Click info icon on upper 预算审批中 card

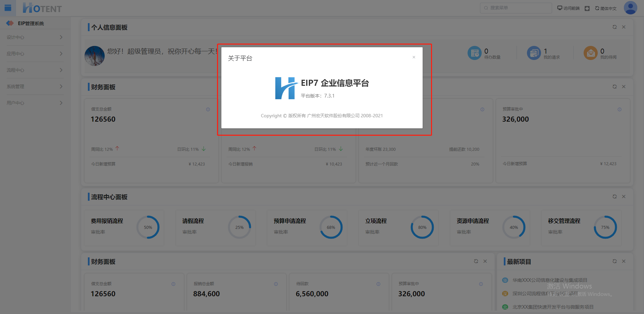click(620, 110)
